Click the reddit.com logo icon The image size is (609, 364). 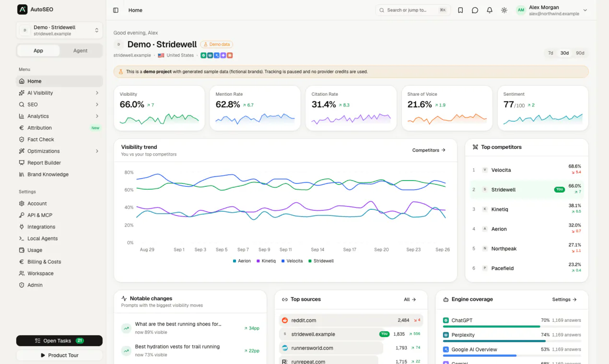(x=285, y=320)
